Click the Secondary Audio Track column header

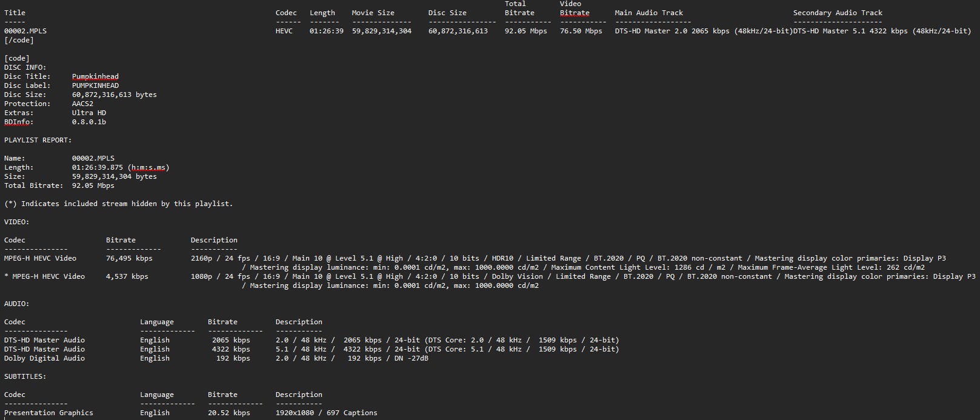click(838, 13)
